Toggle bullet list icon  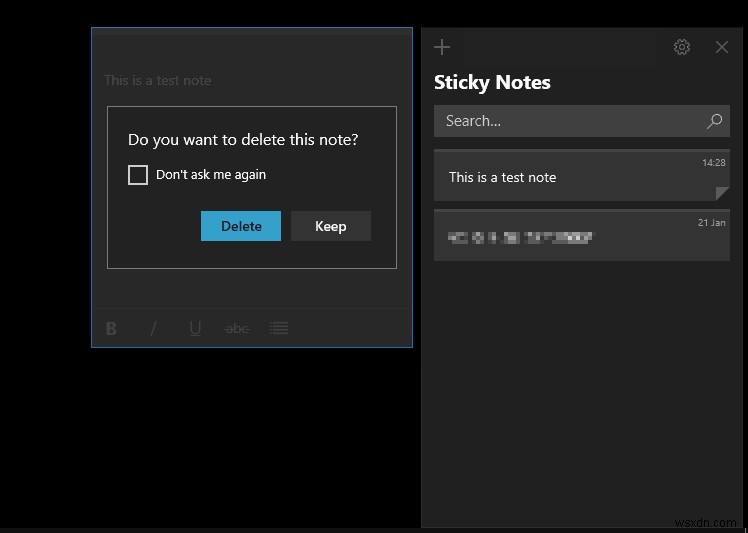point(279,328)
